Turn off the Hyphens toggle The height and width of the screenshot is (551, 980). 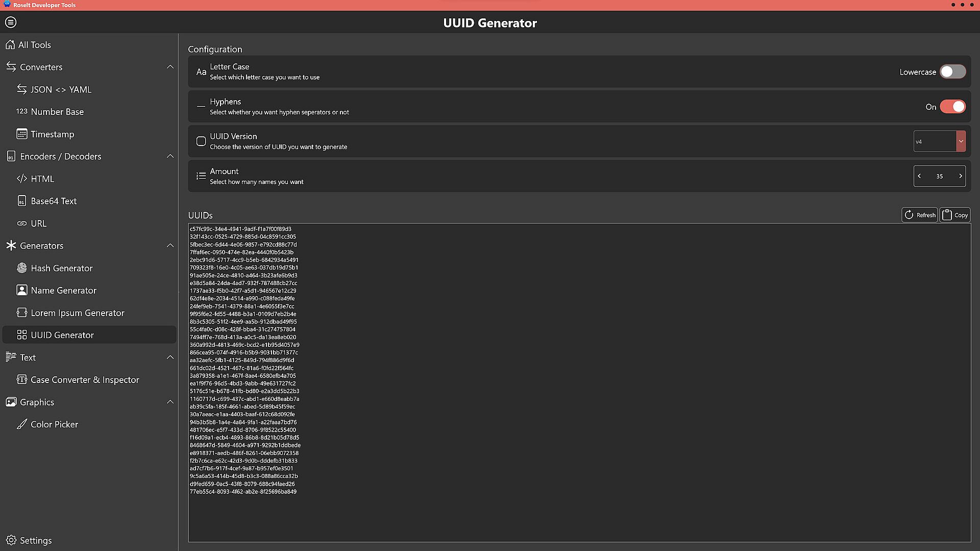point(952,107)
